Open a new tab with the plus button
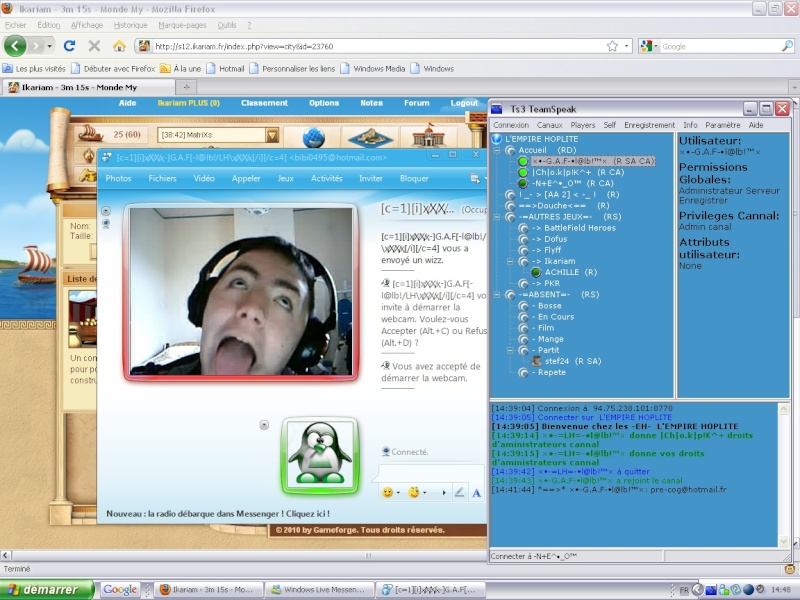This screenshot has height=600, width=800. [x=186, y=87]
